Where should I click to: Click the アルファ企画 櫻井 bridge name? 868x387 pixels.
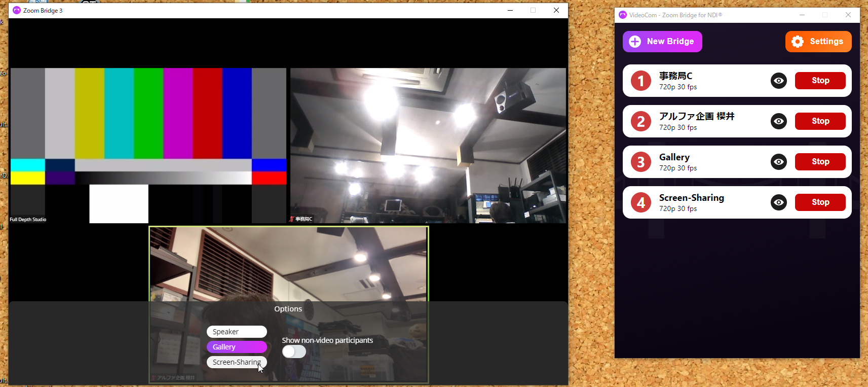click(697, 116)
